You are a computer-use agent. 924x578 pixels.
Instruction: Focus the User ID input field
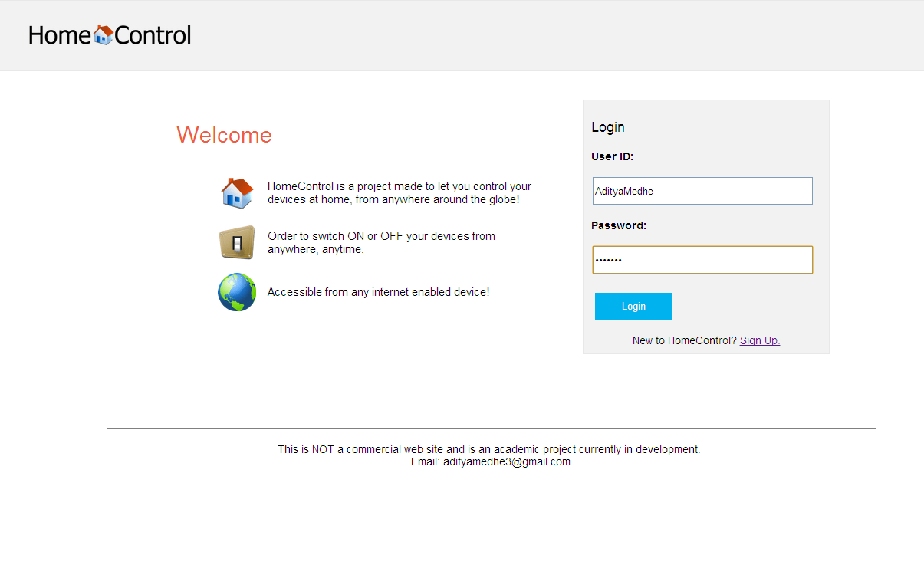tap(702, 192)
